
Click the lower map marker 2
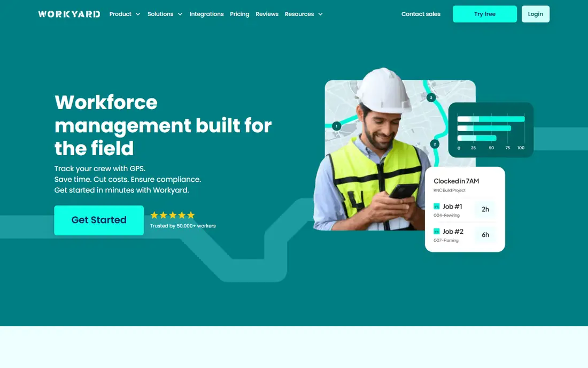434,144
